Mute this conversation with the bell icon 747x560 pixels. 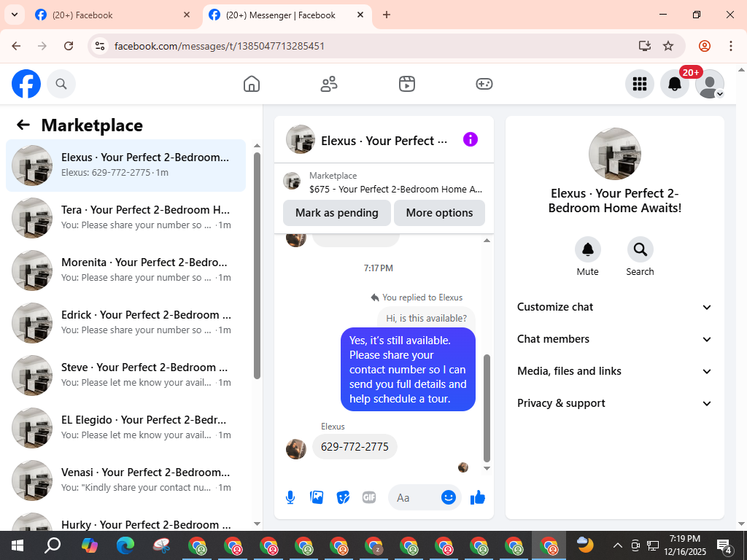coord(588,249)
